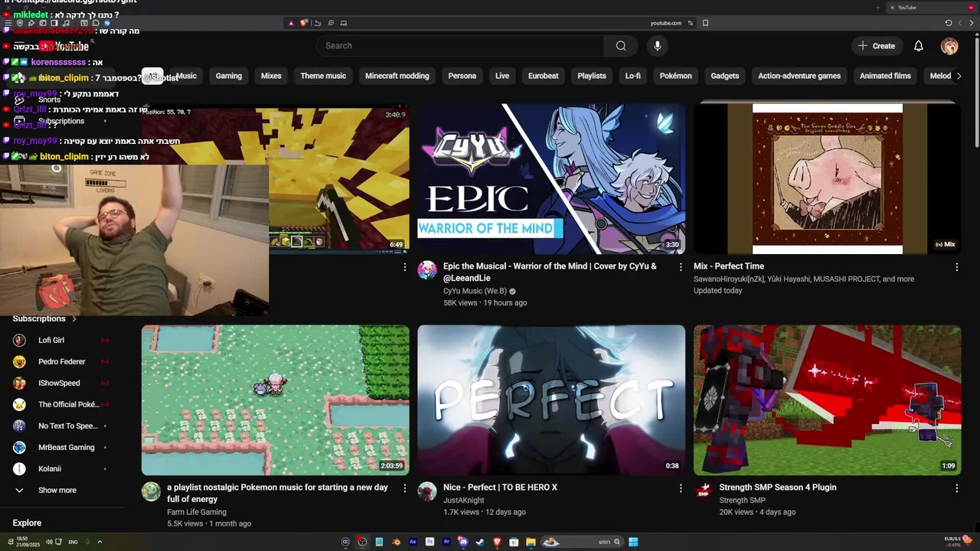Open Blender from the taskbar

[396, 542]
